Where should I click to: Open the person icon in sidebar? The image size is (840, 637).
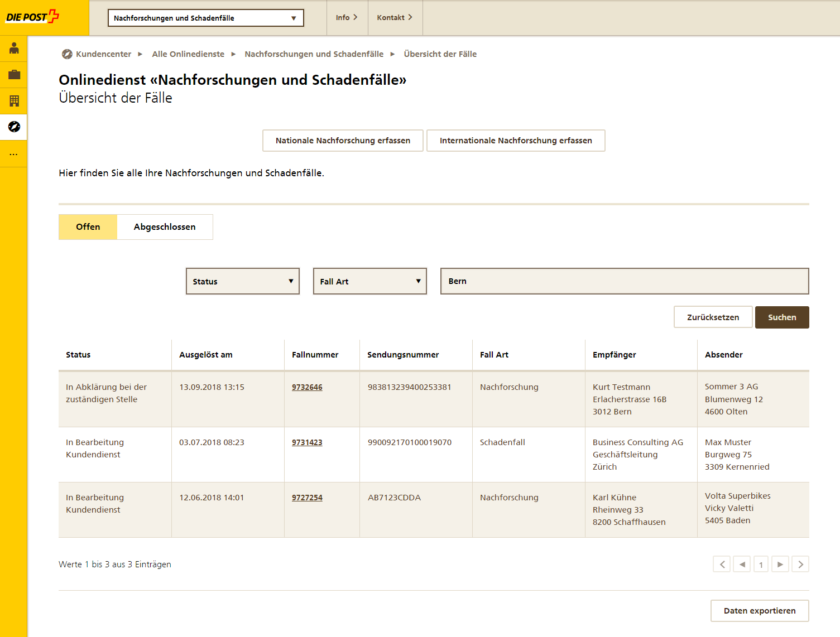click(x=14, y=49)
